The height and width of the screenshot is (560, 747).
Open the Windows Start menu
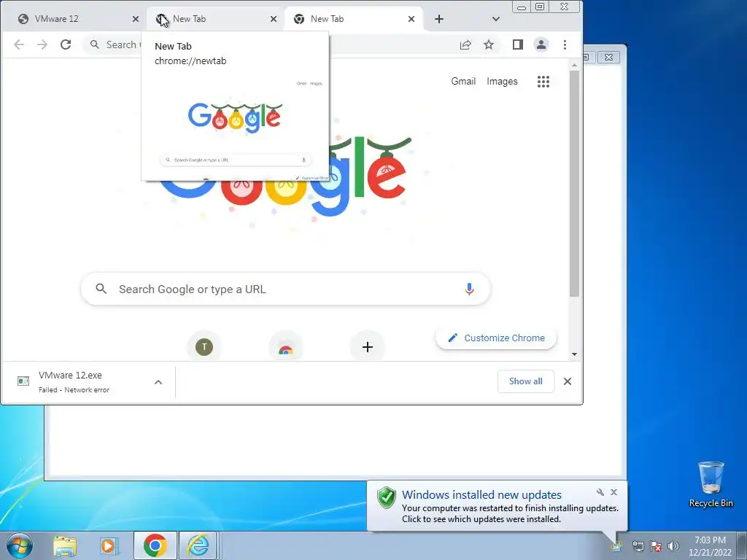point(20,545)
